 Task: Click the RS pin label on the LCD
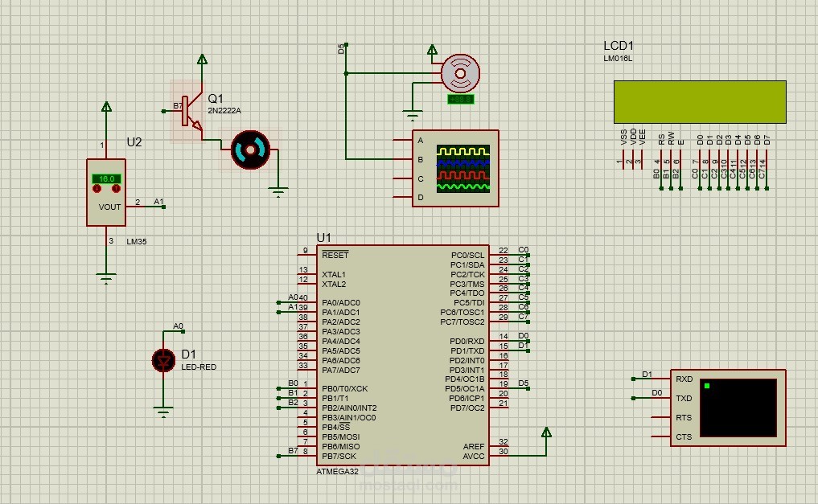pyautogui.click(x=661, y=140)
